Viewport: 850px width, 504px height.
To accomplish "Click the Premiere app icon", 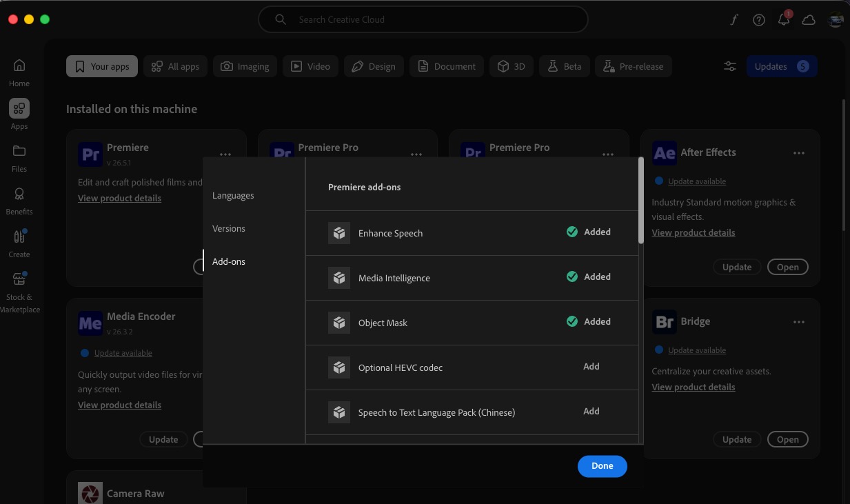I will 90,154.
